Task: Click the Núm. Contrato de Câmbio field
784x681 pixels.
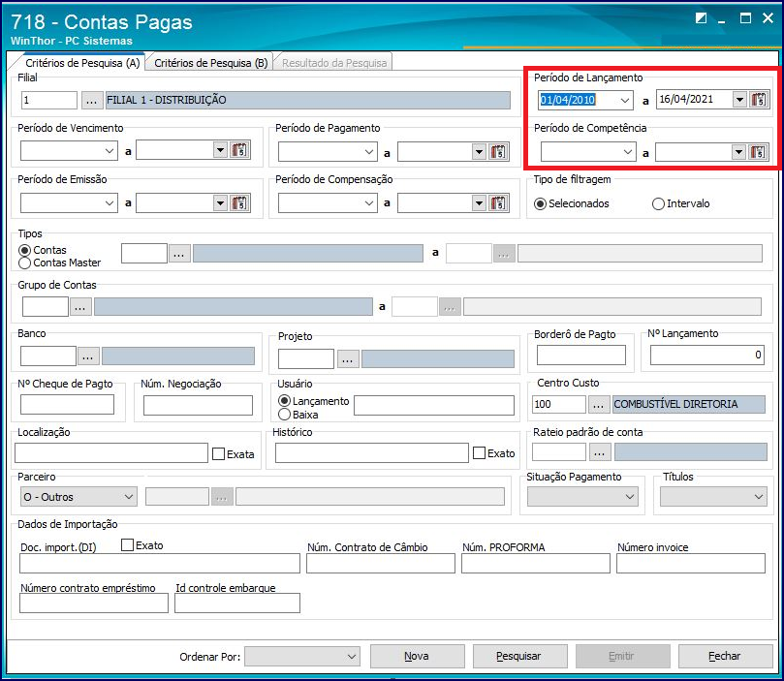Action: [381, 563]
